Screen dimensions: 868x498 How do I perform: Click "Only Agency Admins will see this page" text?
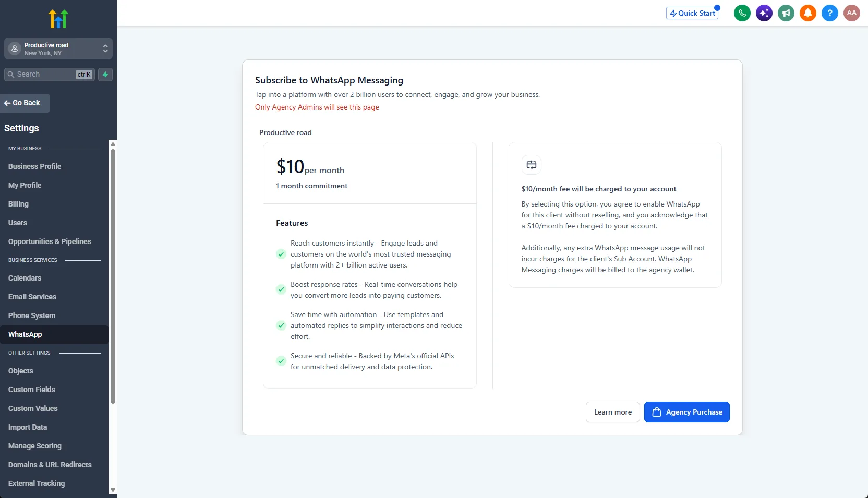[317, 107]
